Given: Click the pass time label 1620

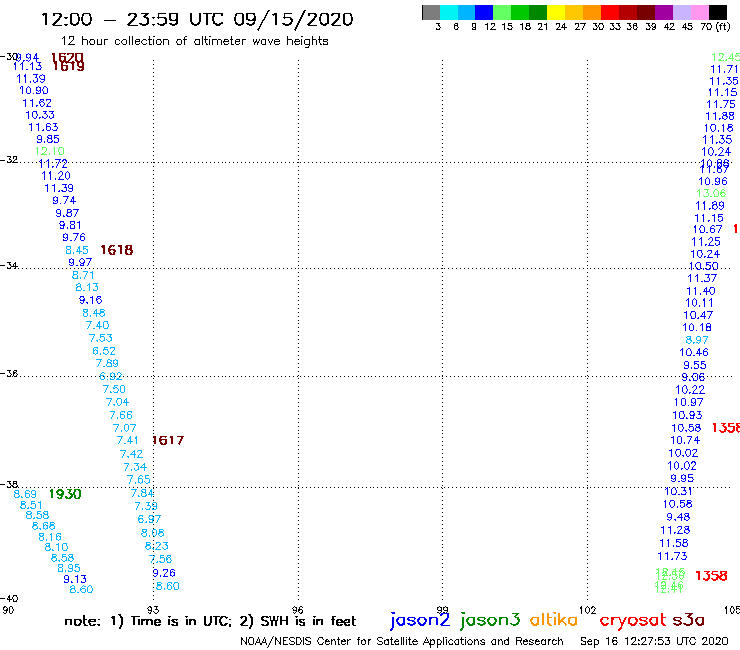Looking at the screenshot, I should pyautogui.click(x=67, y=57).
